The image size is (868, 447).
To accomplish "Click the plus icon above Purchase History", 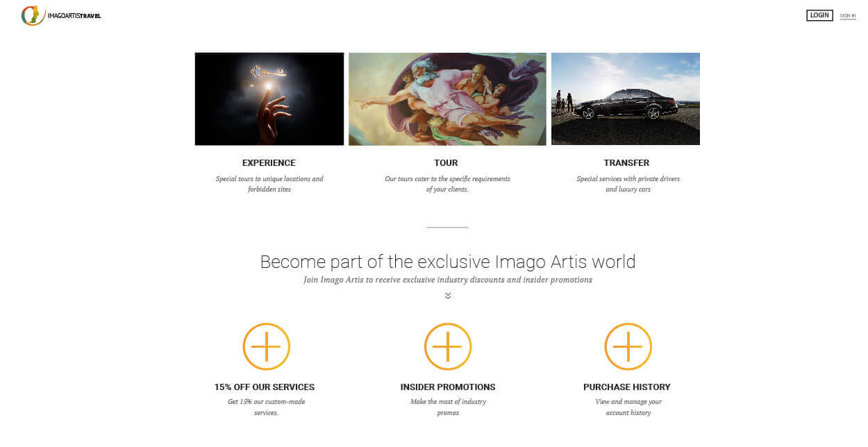I will click(628, 346).
